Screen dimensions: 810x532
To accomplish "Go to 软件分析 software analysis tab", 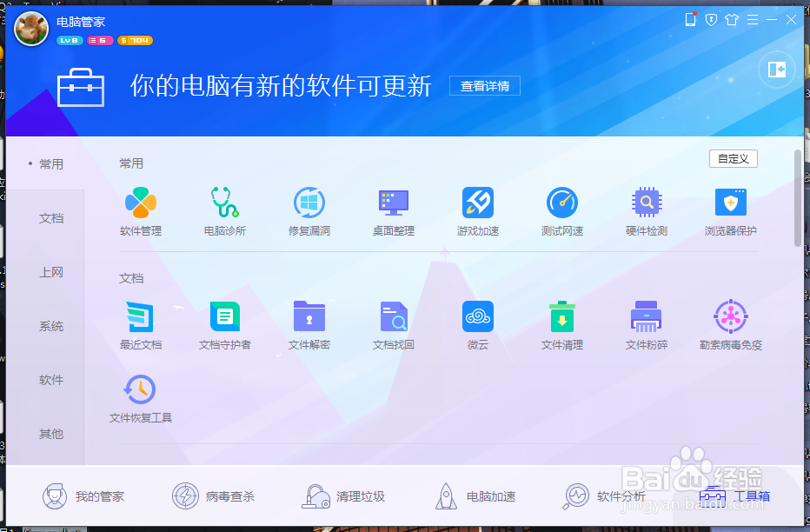I will click(x=604, y=496).
